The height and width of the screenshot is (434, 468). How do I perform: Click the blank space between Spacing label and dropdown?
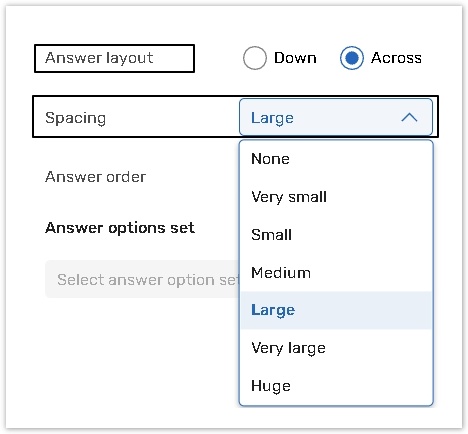coord(172,117)
